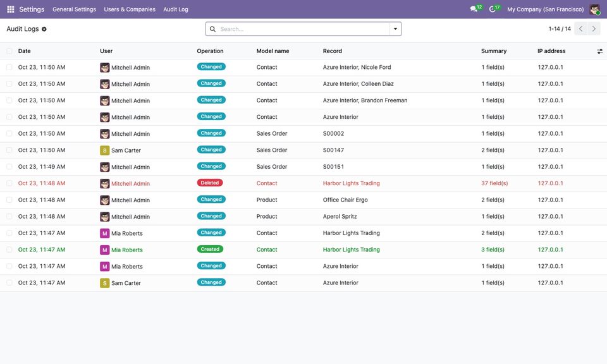Open the Azure Interior, Nicole Ford record
Image resolution: width=607 pixels, height=364 pixels.
(x=357, y=68)
